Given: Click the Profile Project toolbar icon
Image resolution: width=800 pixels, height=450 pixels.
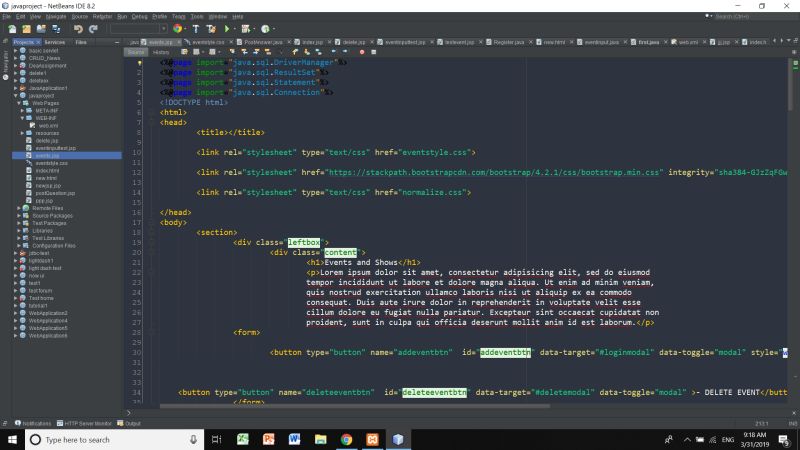Looking at the screenshot, I should coord(265,29).
